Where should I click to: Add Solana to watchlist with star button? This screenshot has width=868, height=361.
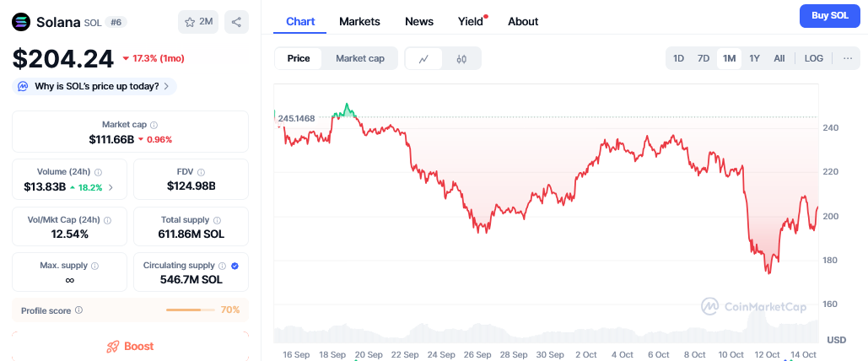tap(198, 22)
